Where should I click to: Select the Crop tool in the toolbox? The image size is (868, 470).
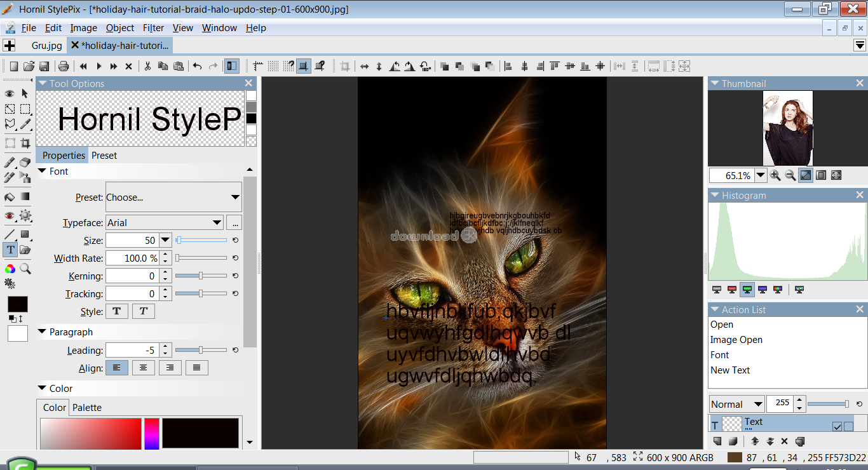point(25,143)
